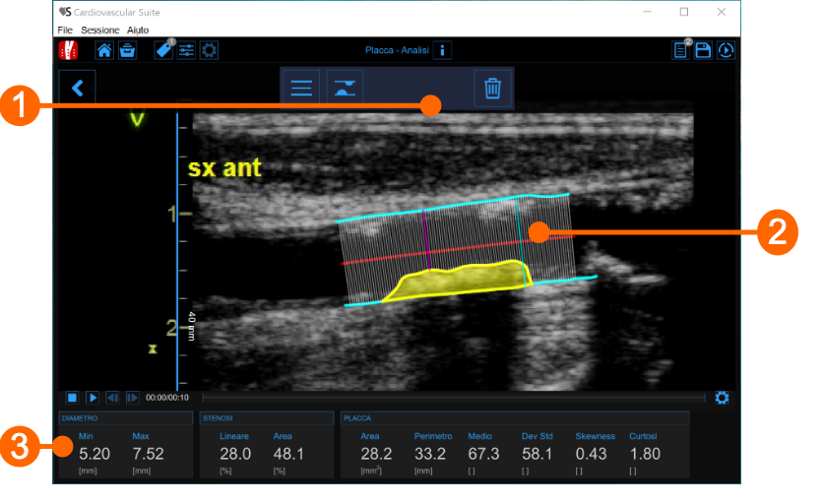Image resolution: width=823 pixels, height=504 pixels.
Task: Click the tag icon with badge
Action: tap(163, 51)
